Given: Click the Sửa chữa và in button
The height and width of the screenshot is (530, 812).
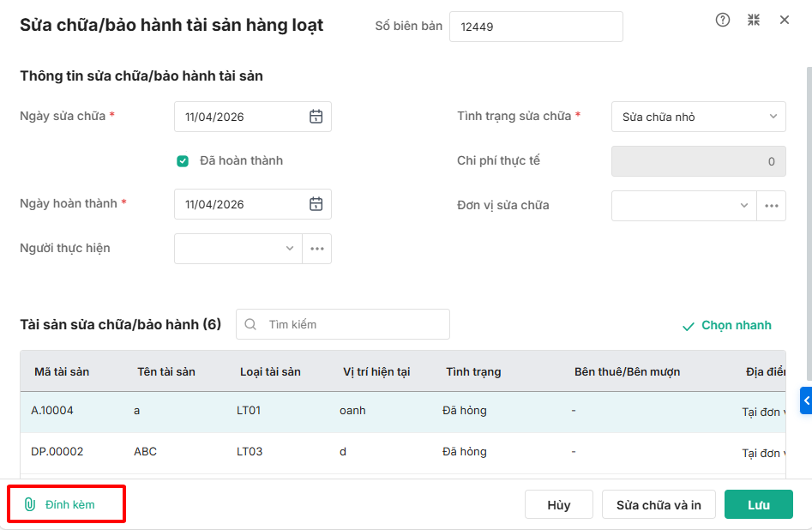Looking at the screenshot, I should pos(659,505).
